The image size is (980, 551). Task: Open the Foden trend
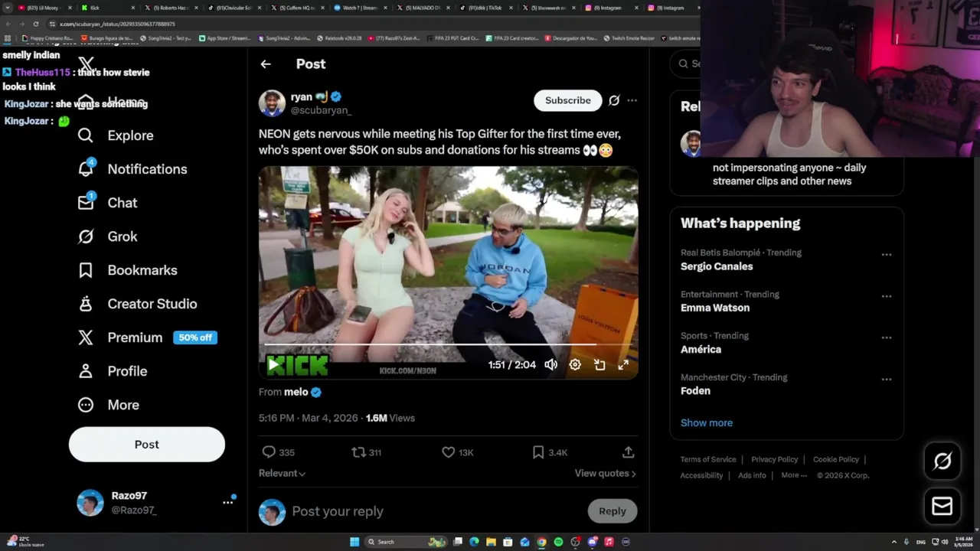695,390
